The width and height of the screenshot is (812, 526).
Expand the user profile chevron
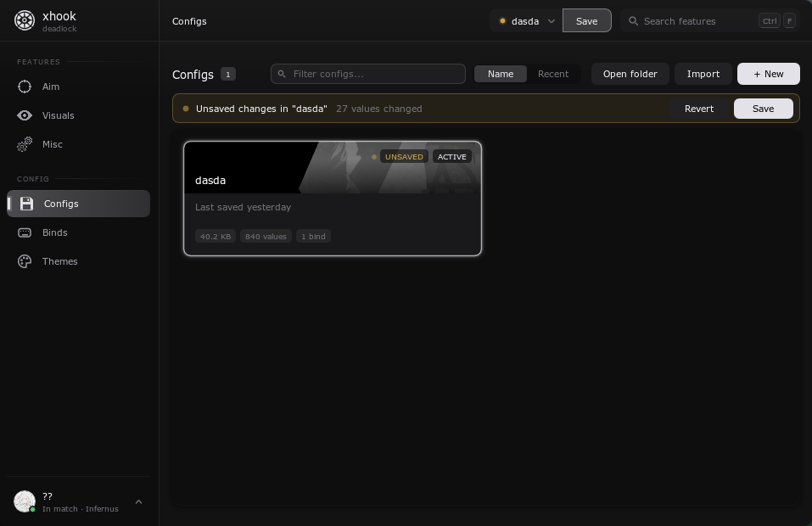139,501
